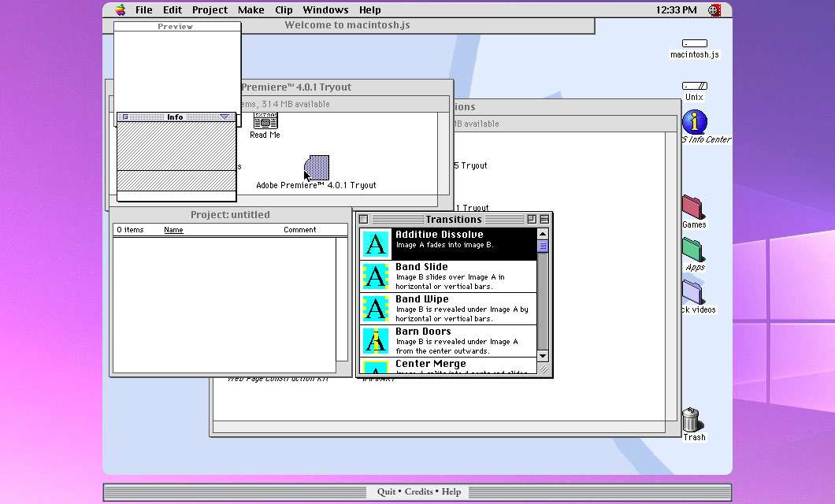The width and height of the screenshot is (835, 504).
Task: Click the Additive Dissolve transition name
Action: tap(440, 234)
